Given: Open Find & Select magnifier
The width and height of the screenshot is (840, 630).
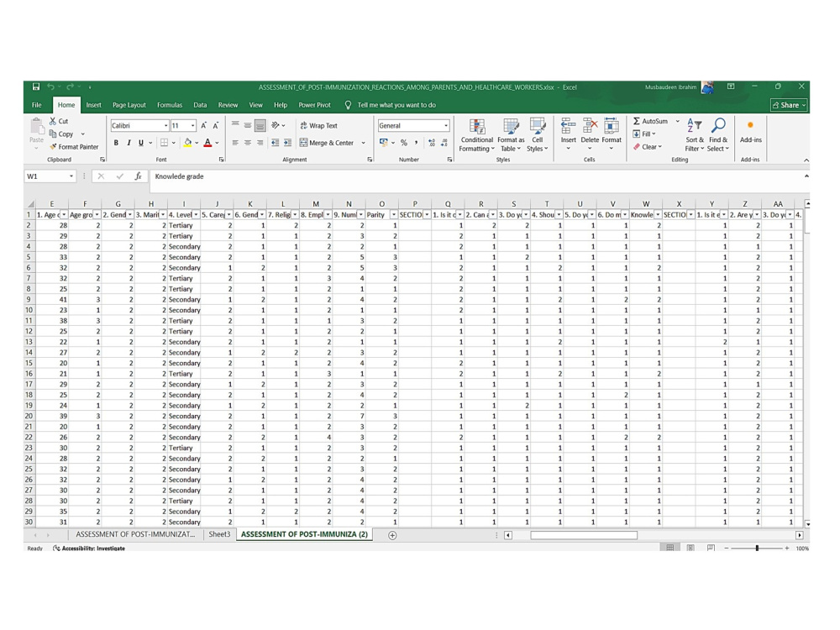Looking at the screenshot, I should (x=718, y=135).
